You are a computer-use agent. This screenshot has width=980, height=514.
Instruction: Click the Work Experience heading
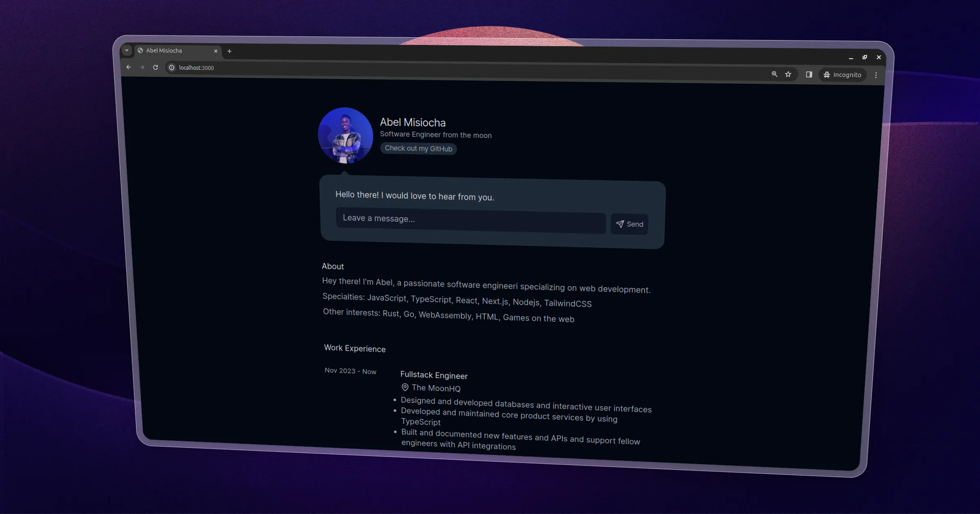[355, 348]
